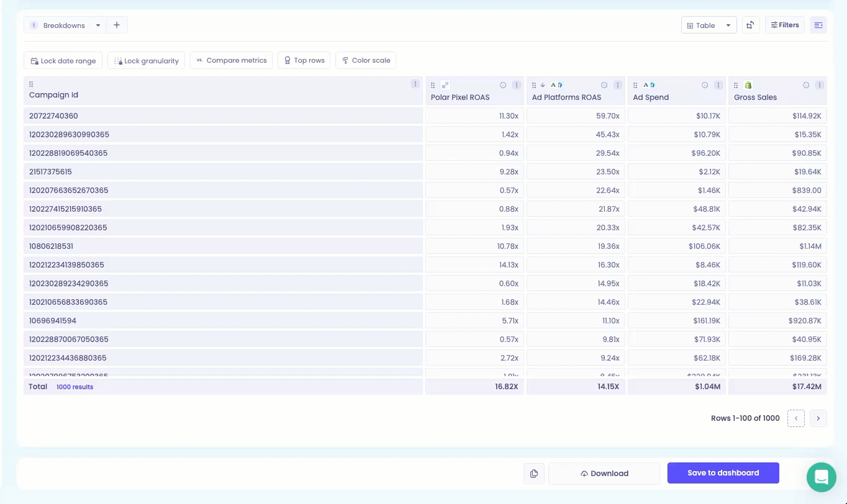
Task: Click the Ad Platforms ROAS sort arrow
Action: point(542,85)
